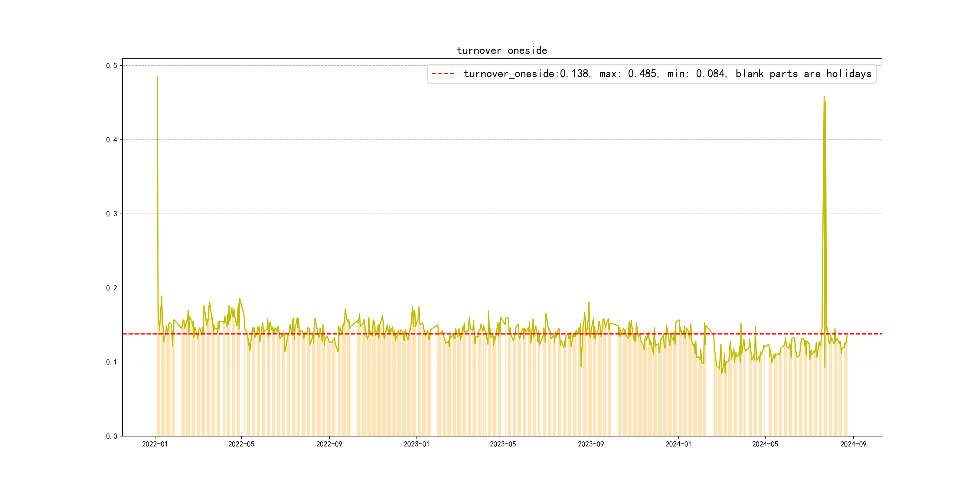980x490 pixels.
Task: Click the 0.0 y-axis tick label
Action: (x=112, y=436)
